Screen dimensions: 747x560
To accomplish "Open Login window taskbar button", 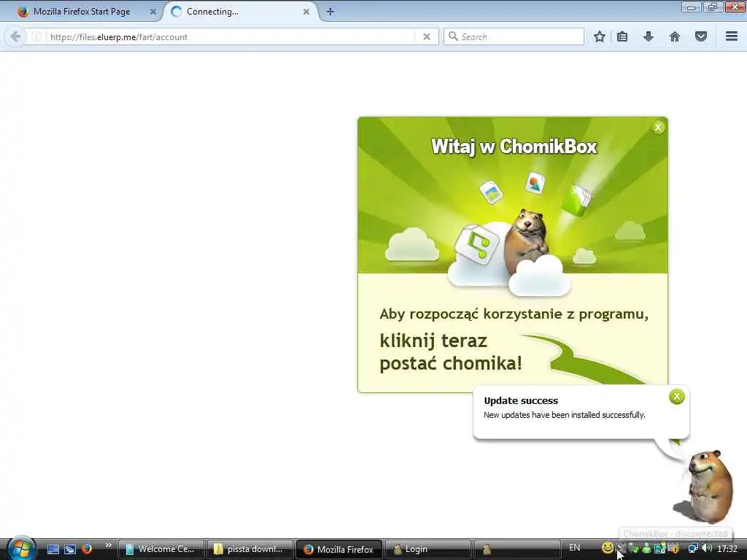I will [427, 549].
